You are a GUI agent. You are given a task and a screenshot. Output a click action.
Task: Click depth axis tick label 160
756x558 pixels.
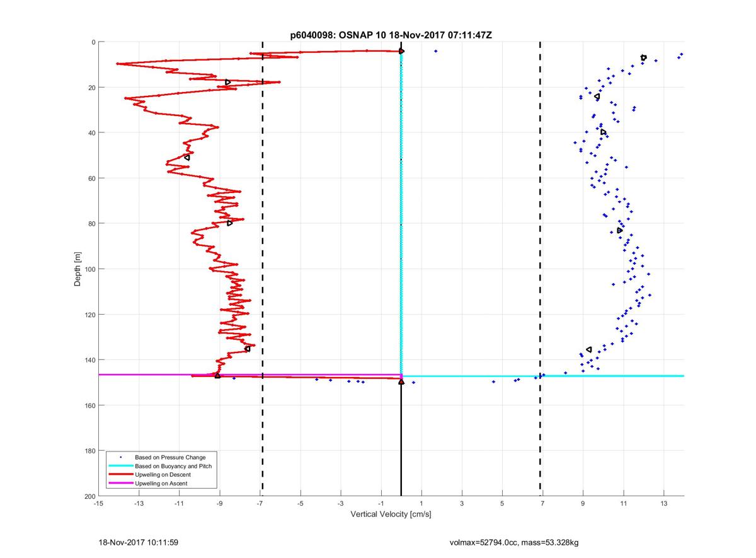point(89,405)
